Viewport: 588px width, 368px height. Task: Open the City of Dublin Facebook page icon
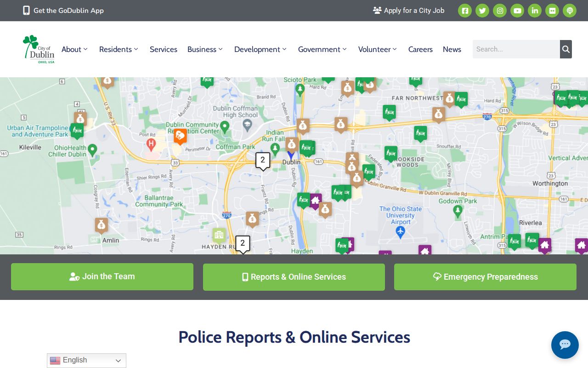(x=465, y=11)
